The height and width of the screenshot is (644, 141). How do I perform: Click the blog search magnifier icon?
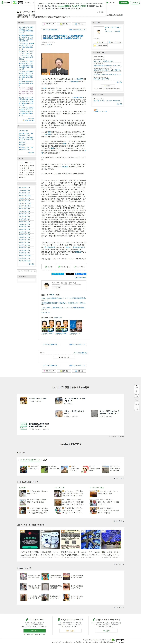pos(35,271)
